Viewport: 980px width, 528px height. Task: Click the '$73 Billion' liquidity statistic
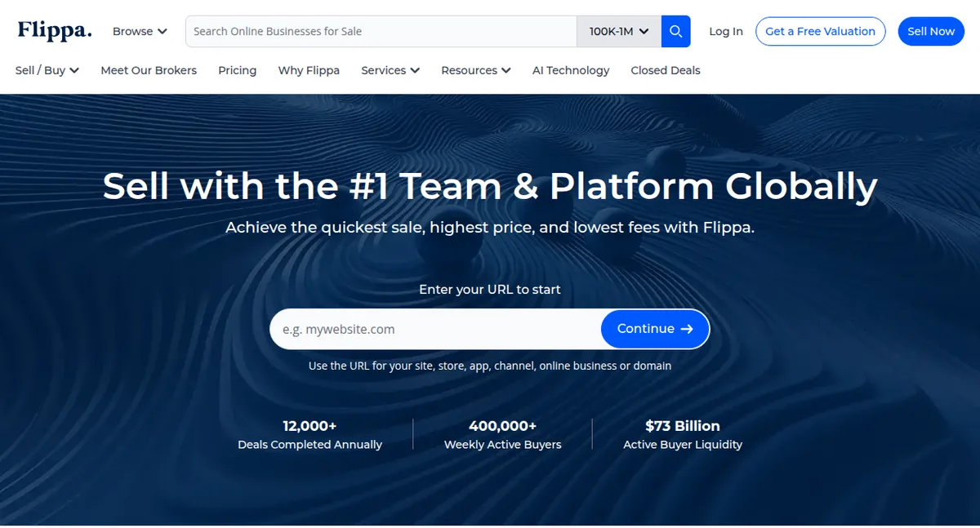coord(683,426)
